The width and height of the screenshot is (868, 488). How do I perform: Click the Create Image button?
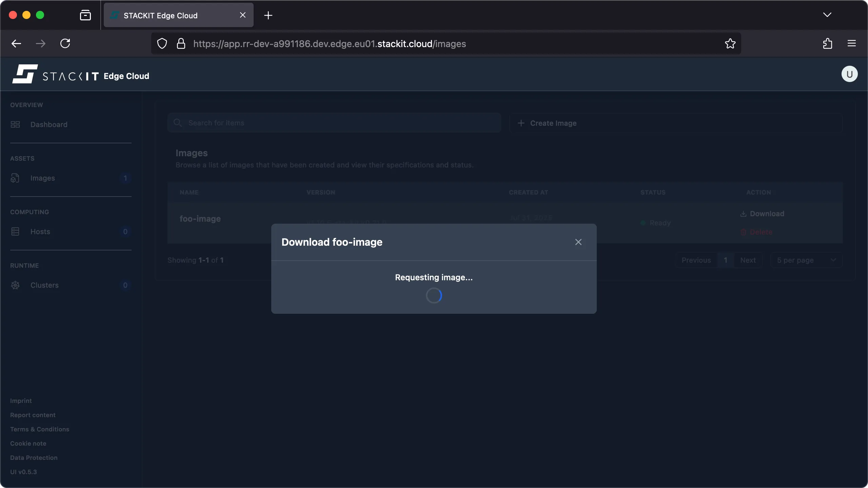click(x=553, y=123)
